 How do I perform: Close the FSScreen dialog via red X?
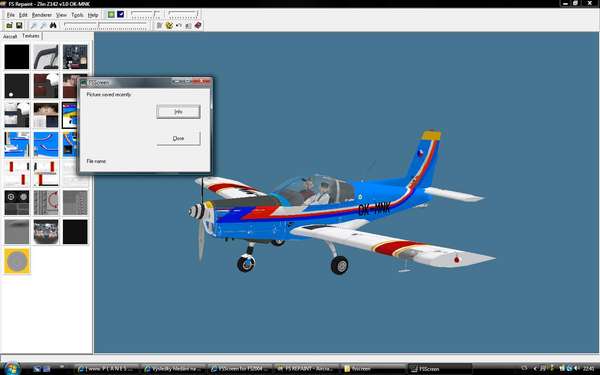click(201, 82)
